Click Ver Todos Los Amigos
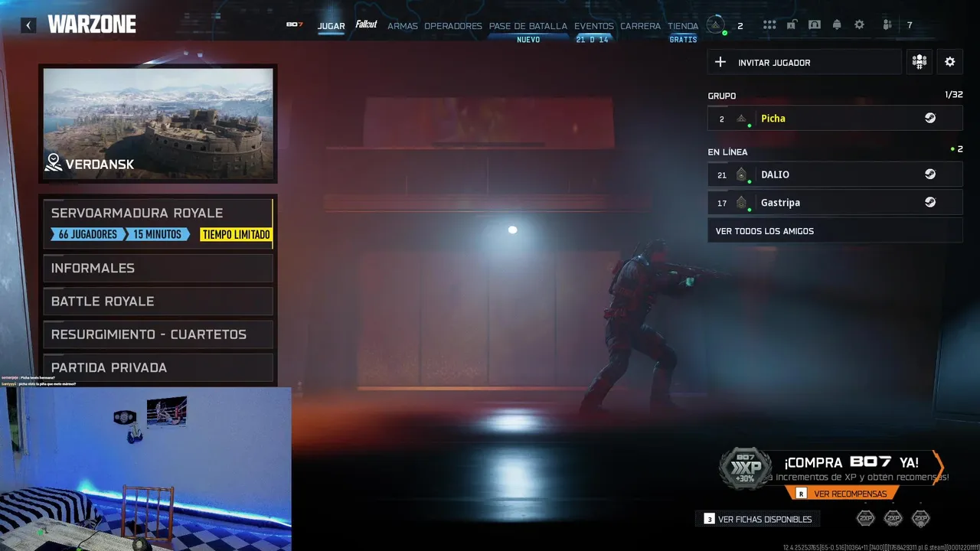The height and width of the screenshot is (551, 980). pyautogui.click(x=835, y=231)
